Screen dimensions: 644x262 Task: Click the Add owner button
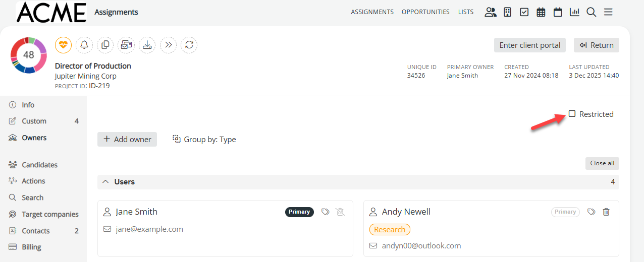pos(127,140)
